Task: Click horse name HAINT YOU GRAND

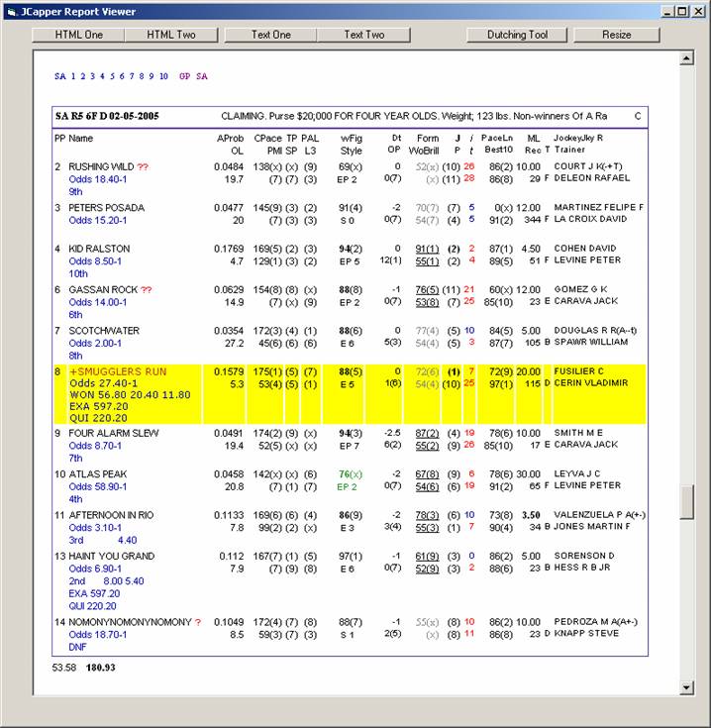Action: point(111,556)
